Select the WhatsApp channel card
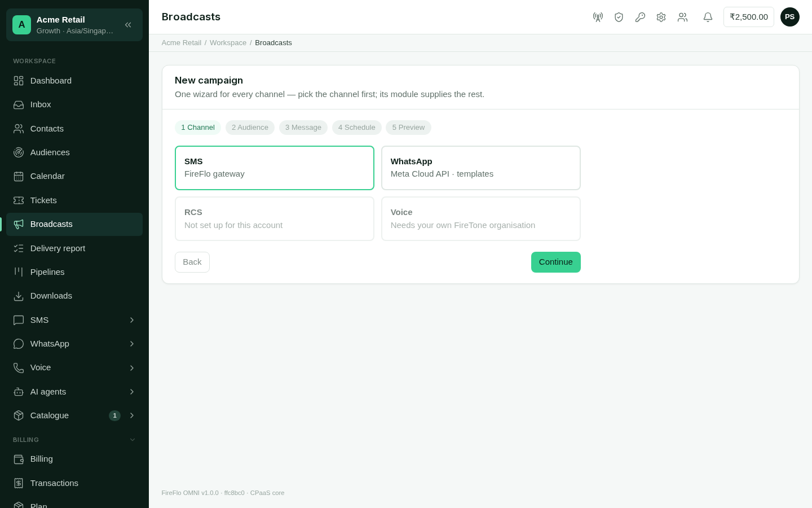 pyautogui.click(x=481, y=168)
